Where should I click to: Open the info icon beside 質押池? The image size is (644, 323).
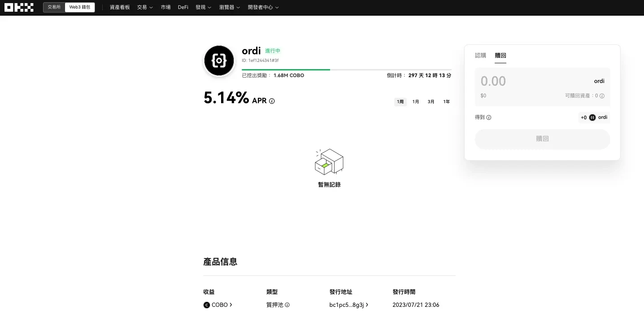coord(287,305)
